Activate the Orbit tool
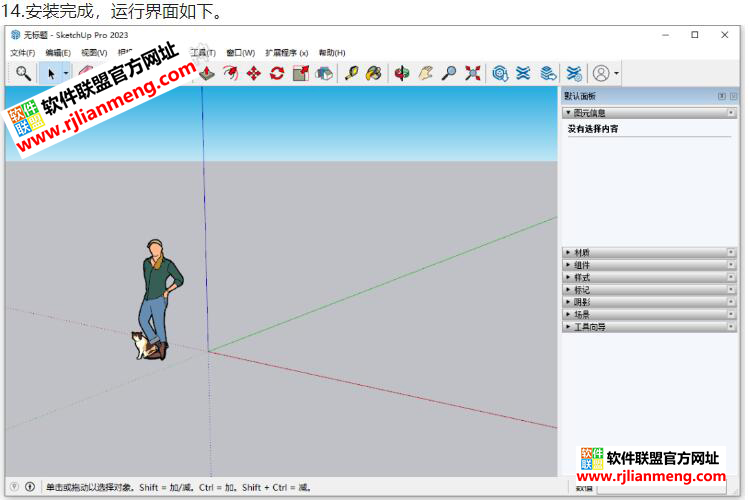 click(401, 73)
